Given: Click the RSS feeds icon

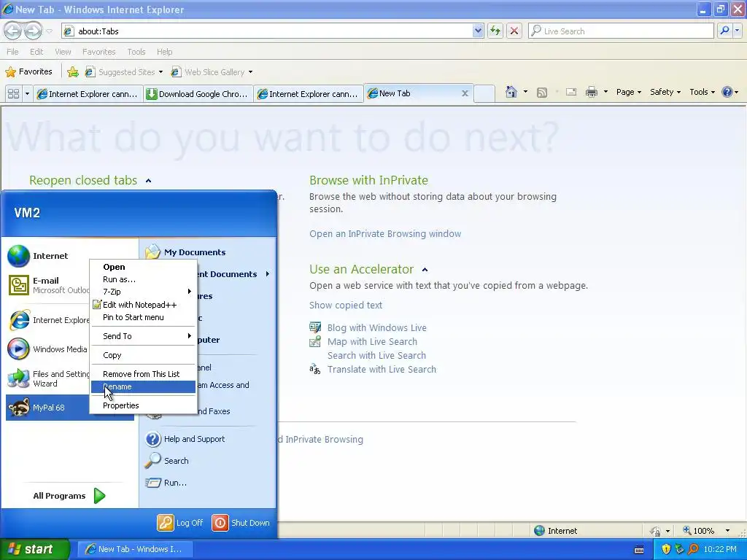Looking at the screenshot, I should click(x=542, y=93).
